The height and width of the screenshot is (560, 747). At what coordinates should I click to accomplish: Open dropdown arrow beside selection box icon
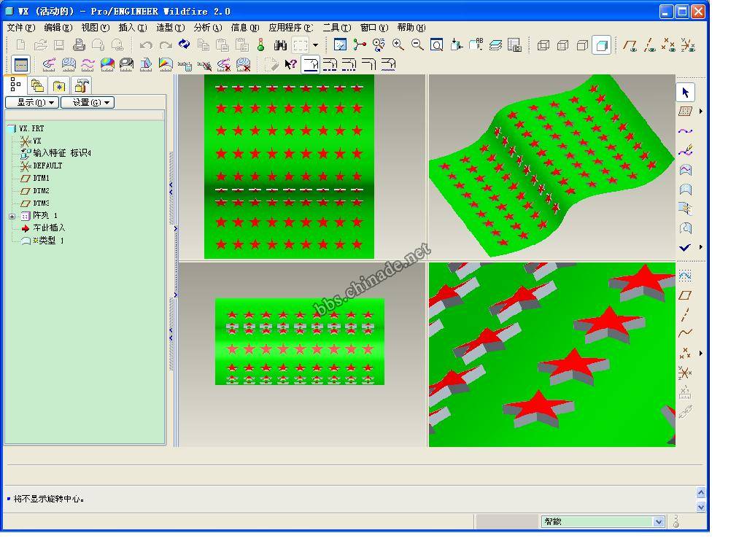click(x=315, y=45)
